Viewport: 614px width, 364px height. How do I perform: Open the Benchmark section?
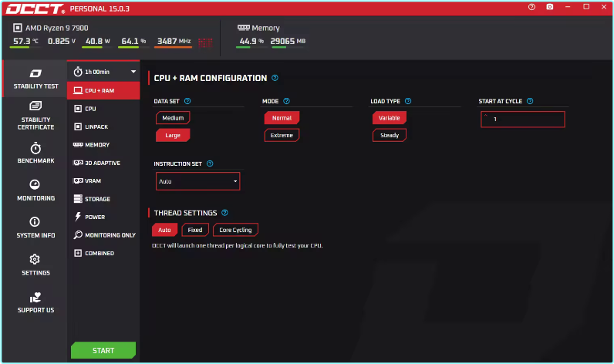pos(35,153)
